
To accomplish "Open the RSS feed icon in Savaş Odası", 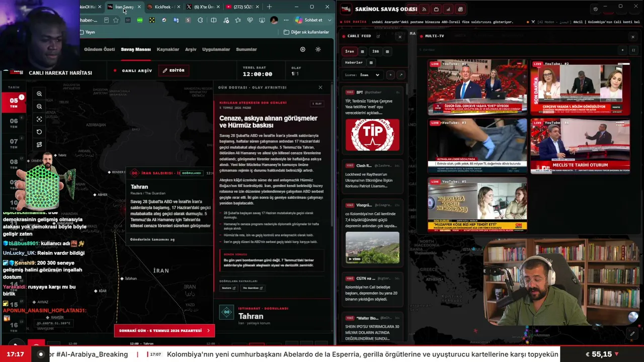I will (x=424, y=10).
